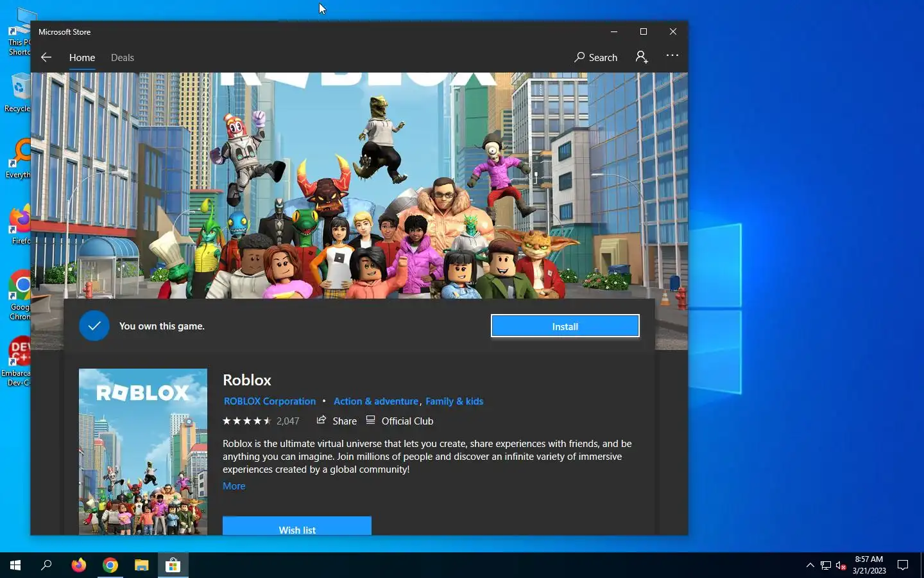Click the muted volume tray icon
924x578 pixels.
click(841, 566)
